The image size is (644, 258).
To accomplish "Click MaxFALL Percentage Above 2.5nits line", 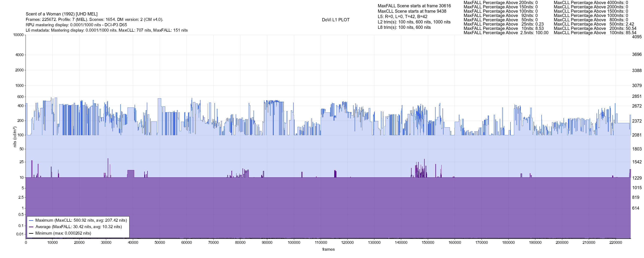I will coord(506,33).
